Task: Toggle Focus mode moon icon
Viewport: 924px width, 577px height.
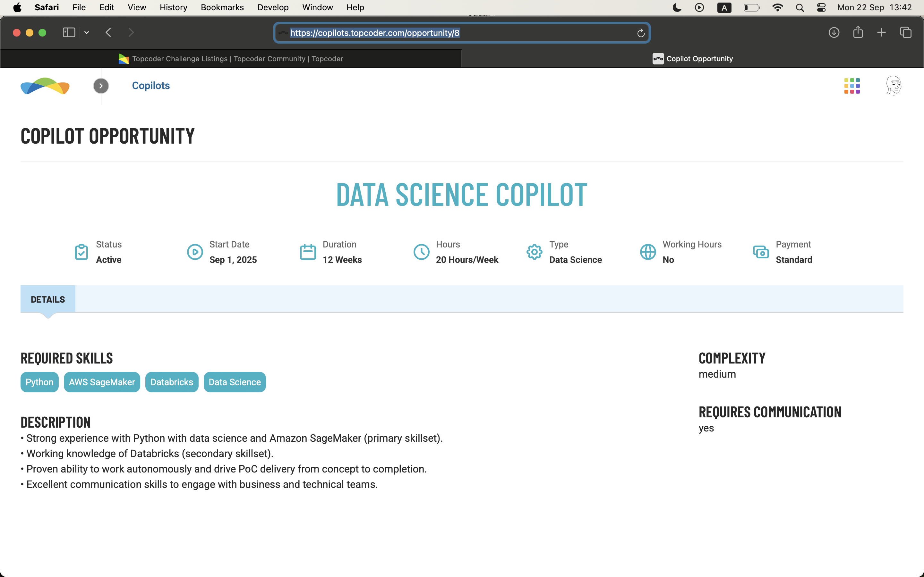Action: coord(677,8)
